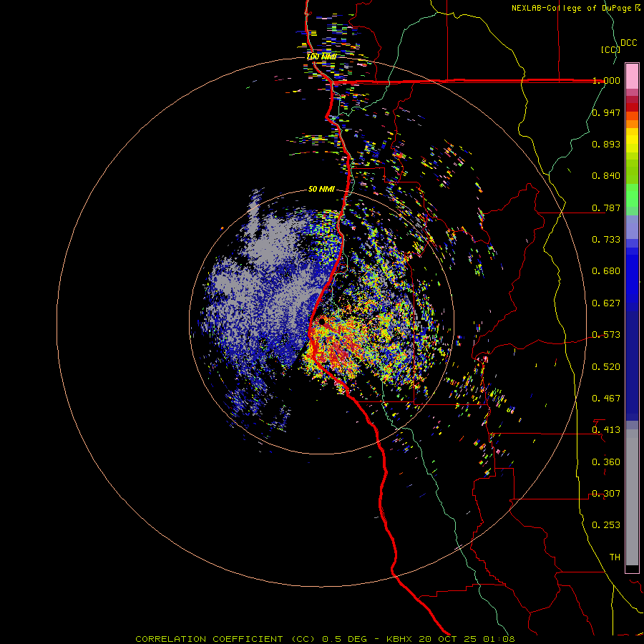
Task: Pick the bright light-green color bar segment
Action: click(x=632, y=195)
